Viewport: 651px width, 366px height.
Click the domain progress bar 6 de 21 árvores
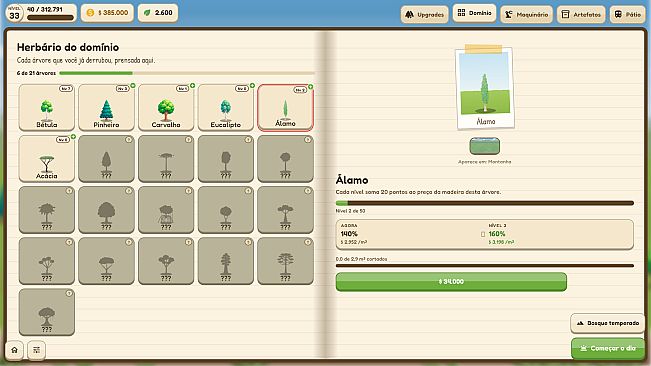[x=187, y=73]
